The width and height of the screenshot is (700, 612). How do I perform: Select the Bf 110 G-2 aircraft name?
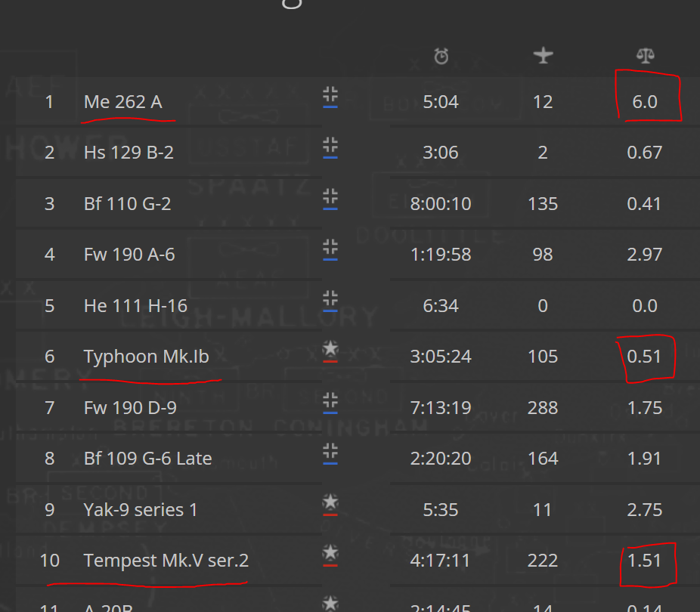[x=128, y=204]
